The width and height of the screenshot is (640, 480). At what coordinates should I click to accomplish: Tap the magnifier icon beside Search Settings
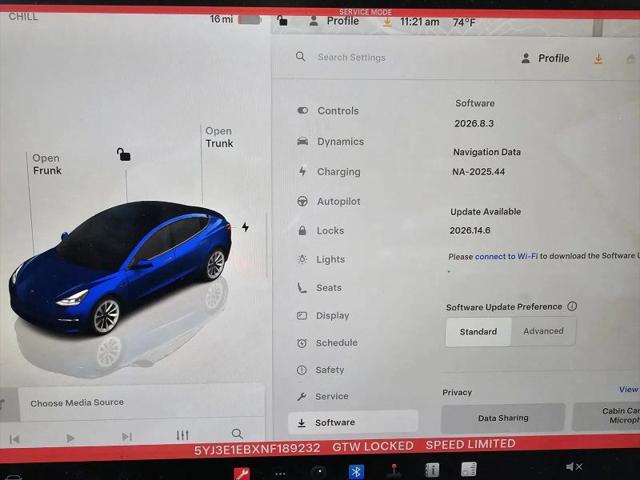tap(300, 56)
